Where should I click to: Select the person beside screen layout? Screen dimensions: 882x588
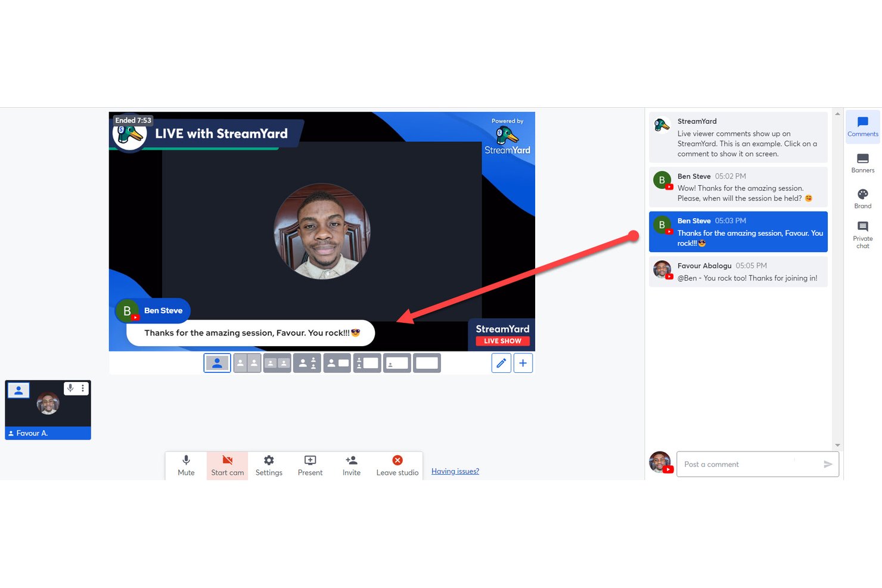[x=337, y=363]
